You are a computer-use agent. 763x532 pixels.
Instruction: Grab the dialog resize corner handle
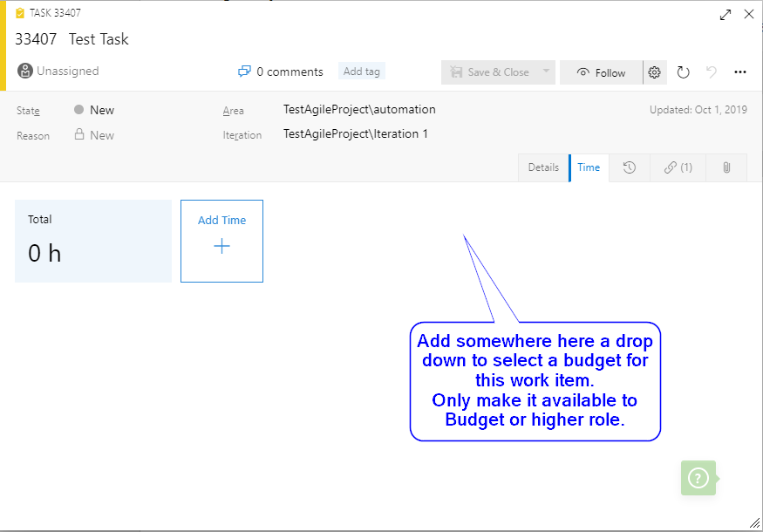pyautogui.click(x=755, y=523)
